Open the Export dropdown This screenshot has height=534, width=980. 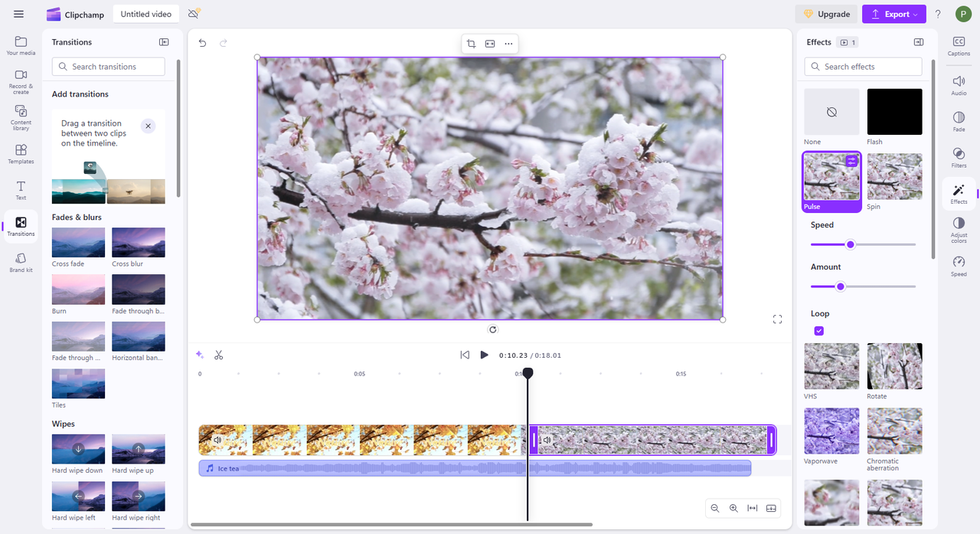[893, 14]
